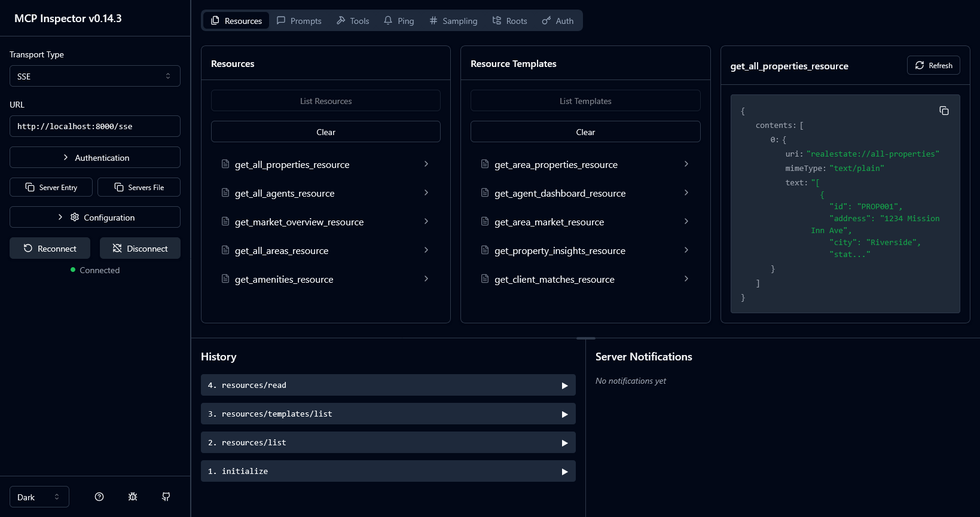Expand history entry 4 resources/read
The width and height of the screenshot is (980, 517).
coord(388,385)
